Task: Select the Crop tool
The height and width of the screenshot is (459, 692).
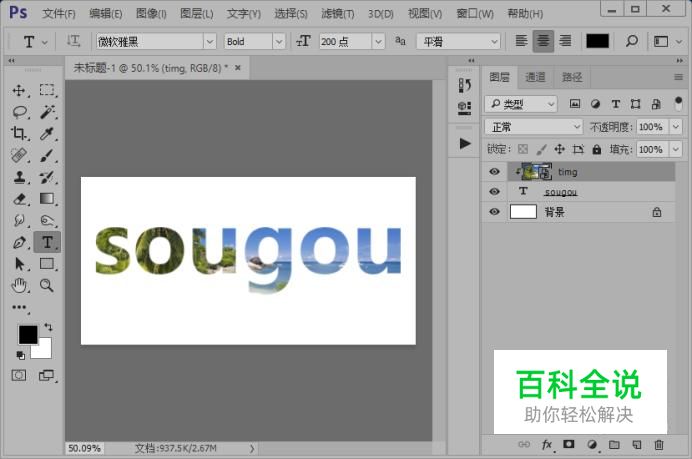Action: (x=19, y=133)
